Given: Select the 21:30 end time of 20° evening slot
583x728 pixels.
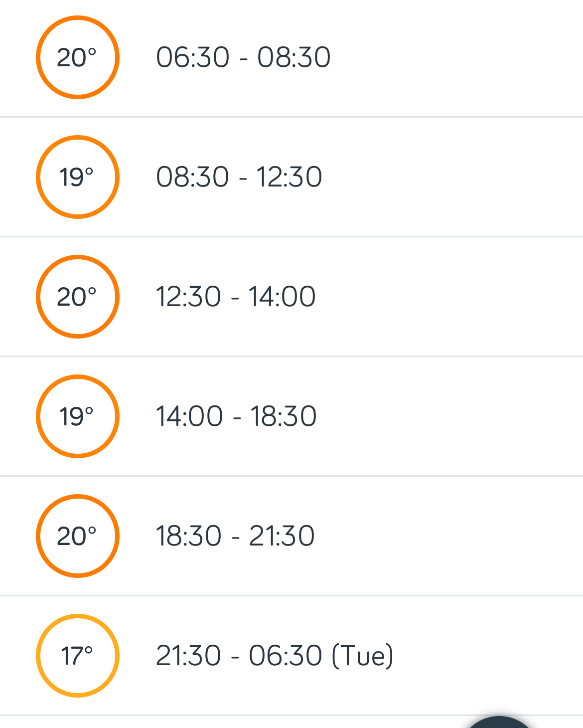Looking at the screenshot, I should (282, 536).
